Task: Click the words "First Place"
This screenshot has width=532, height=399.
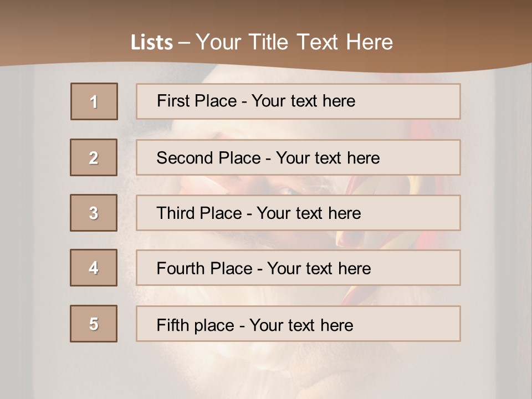Action: [198, 101]
